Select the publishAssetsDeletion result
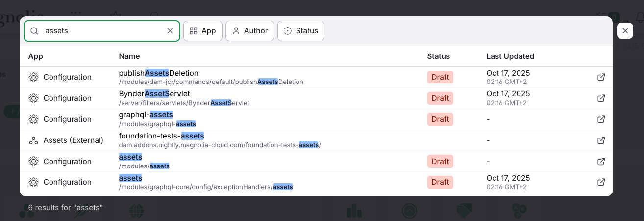 tap(158, 73)
